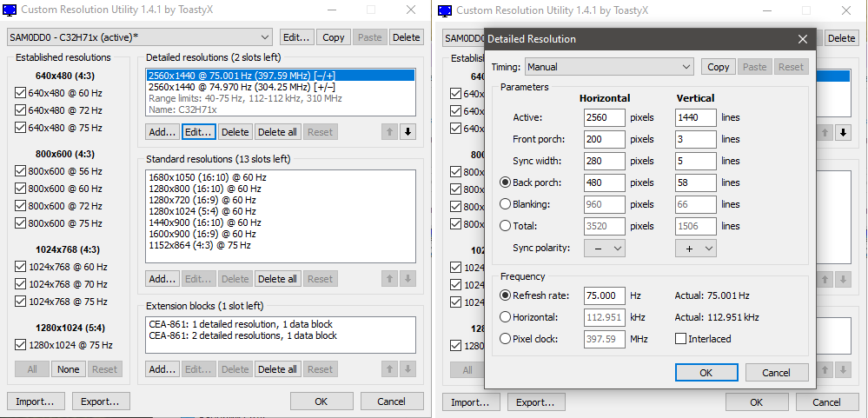This screenshot has width=868, height=418.
Task: Click Add... under Extension blocks
Action: pyautogui.click(x=162, y=369)
